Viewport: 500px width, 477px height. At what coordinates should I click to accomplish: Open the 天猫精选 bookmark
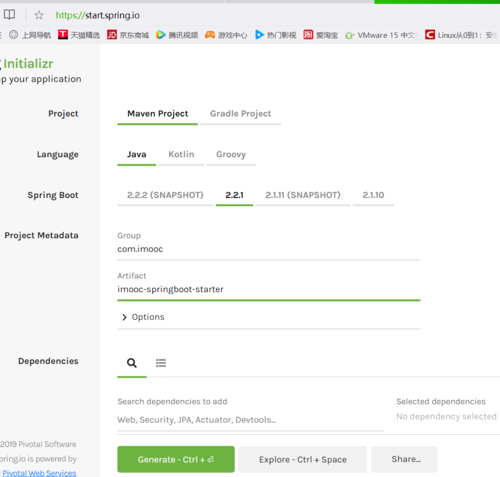pos(79,35)
